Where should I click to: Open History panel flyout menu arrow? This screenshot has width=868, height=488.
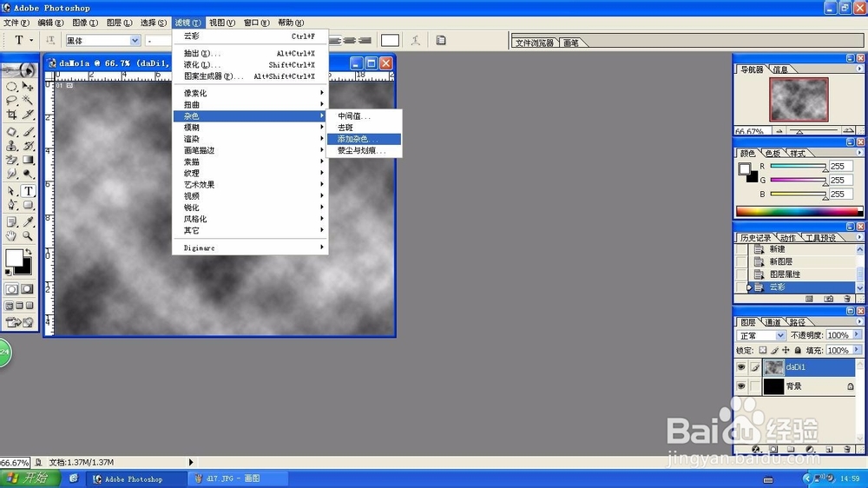click(859, 237)
